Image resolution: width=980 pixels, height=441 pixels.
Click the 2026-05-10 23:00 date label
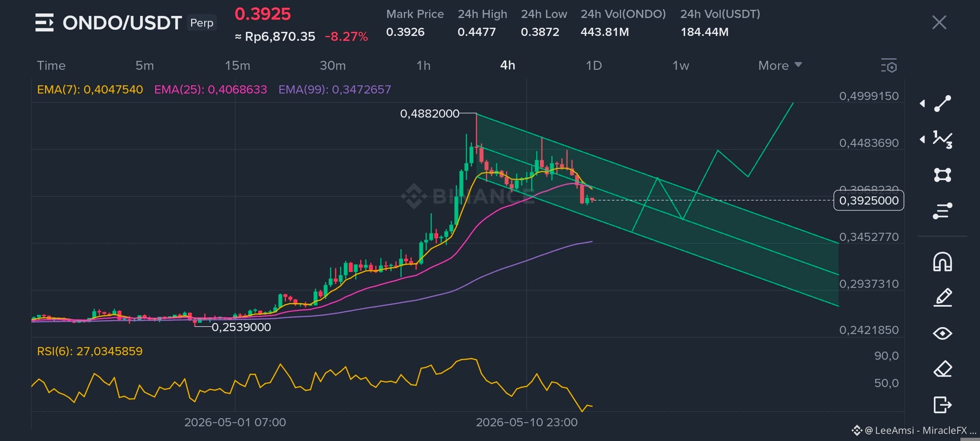point(527,422)
